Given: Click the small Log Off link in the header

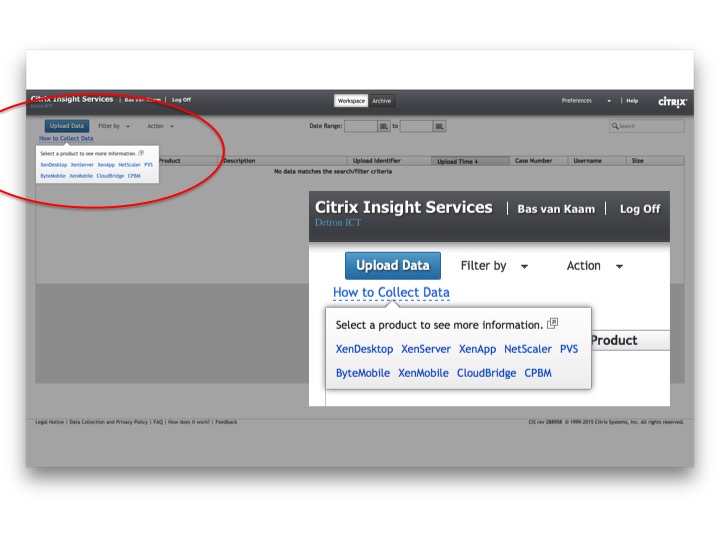Looking at the screenshot, I should 181,100.
